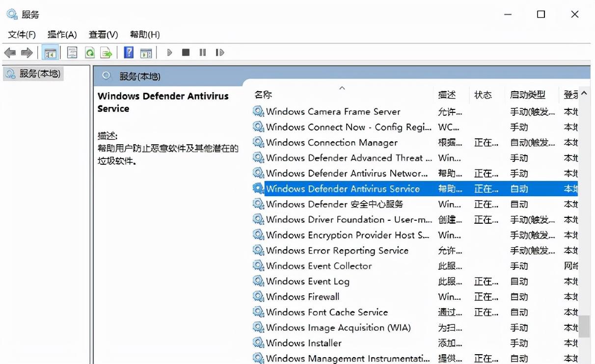Select Windows Defender 安全中心服务 row
Viewport: 595px width, 364px height.
[x=415, y=204]
